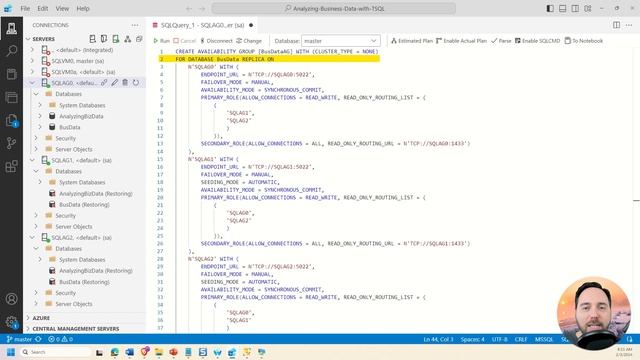This screenshot has height=360, width=640.
Task: Toggle secondary side bar layout icon
Action: pyautogui.click(x=575, y=8)
